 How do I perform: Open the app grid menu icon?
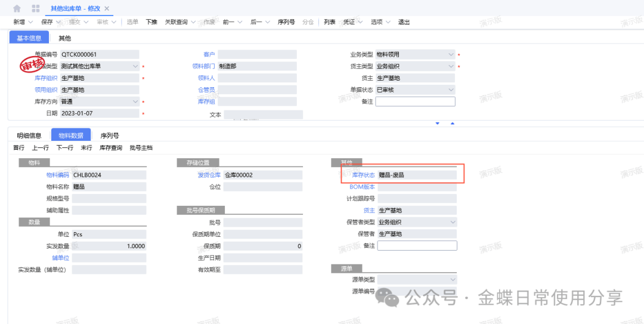36,8
